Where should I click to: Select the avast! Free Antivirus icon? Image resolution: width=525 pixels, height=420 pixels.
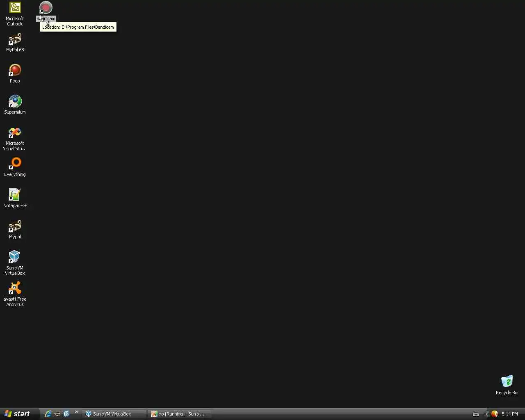[15, 294]
